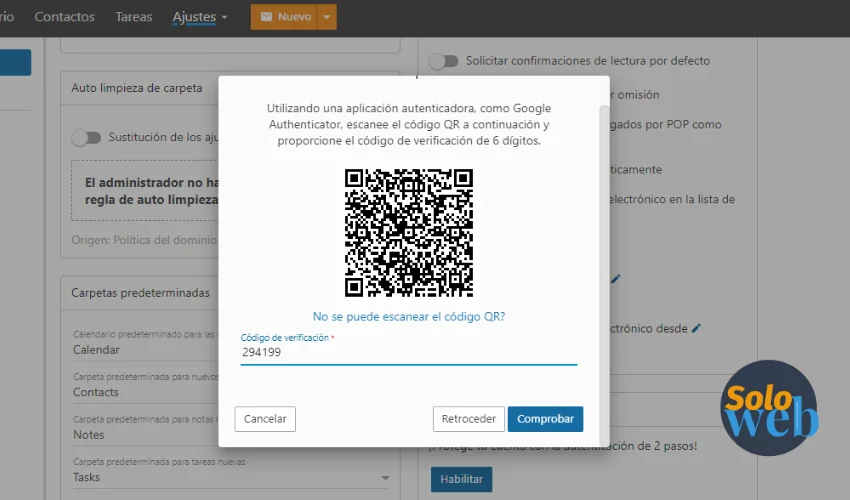The height and width of the screenshot is (500, 850).
Task: Cancel the two-step authentication dialog
Action: click(x=265, y=419)
